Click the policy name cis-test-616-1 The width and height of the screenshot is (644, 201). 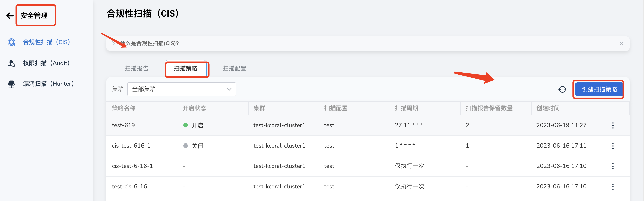[131, 146]
